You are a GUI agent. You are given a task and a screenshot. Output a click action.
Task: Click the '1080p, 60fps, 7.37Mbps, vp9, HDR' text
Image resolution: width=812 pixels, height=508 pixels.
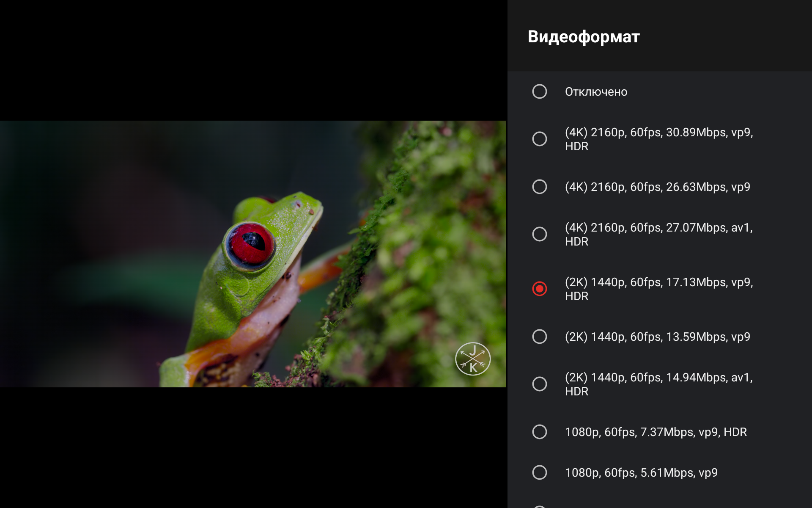[x=656, y=432]
